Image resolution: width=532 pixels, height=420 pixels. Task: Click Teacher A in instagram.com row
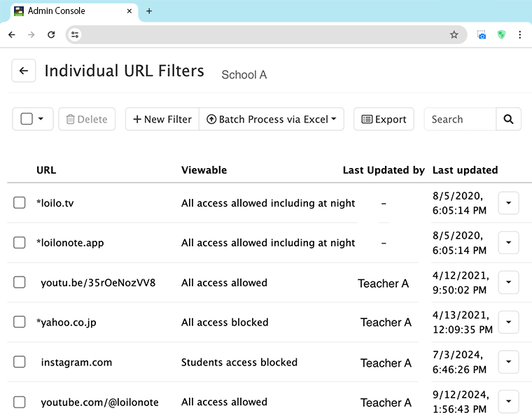point(386,363)
